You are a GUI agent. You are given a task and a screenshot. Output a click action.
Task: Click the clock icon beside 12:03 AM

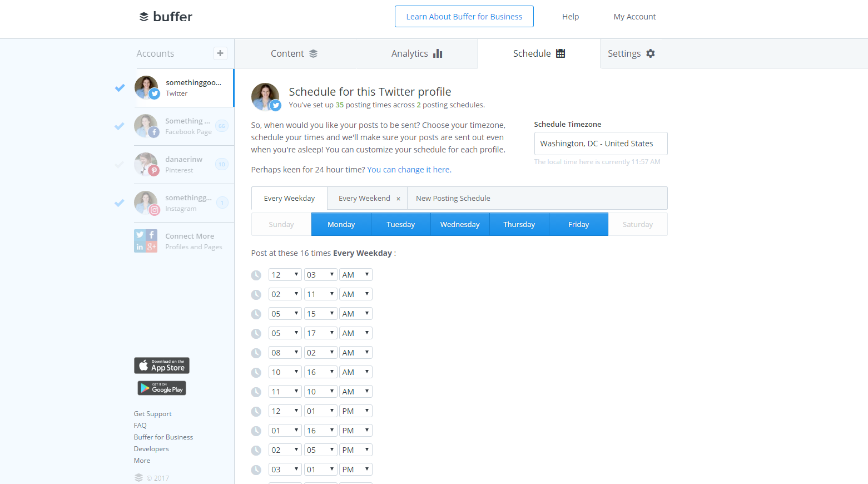point(256,275)
